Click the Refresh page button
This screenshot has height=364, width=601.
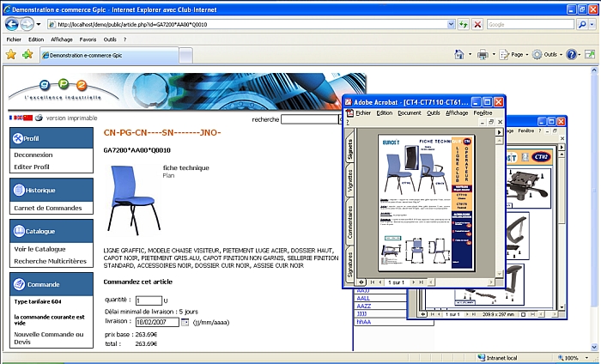pos(463,24)
